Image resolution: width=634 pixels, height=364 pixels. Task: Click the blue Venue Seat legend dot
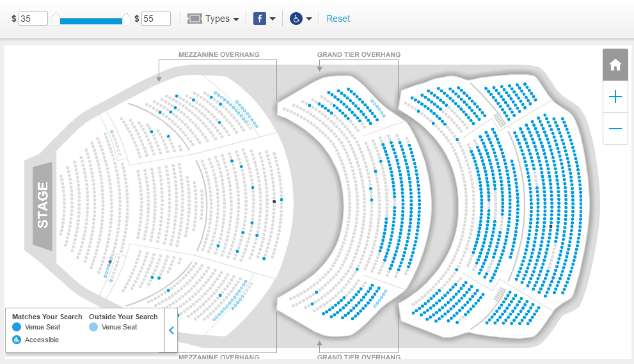pyautogui.click(x=17, y=327)
